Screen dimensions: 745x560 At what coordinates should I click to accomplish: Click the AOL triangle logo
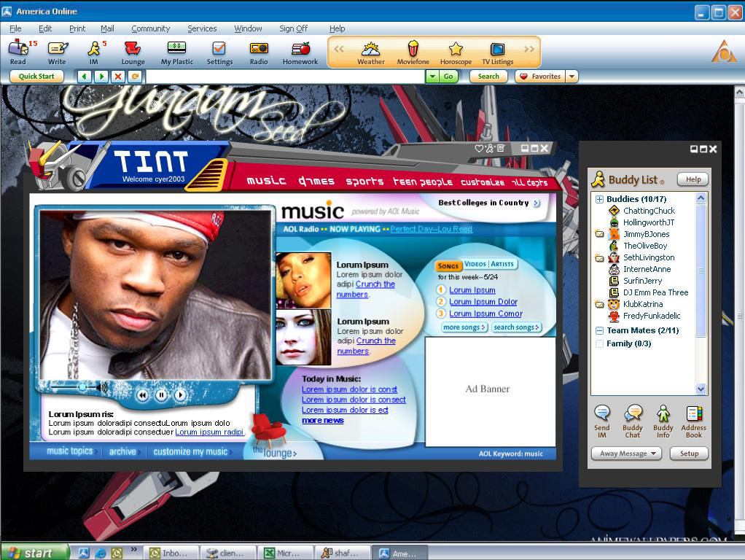click(x=724, y=51)
